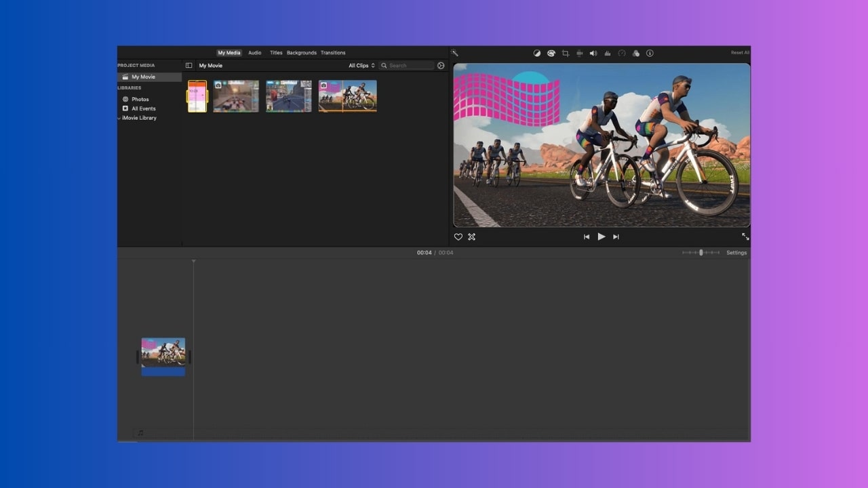Select the desert cyclists clip thumbnail in browser
868x488 pixels.
348,96
